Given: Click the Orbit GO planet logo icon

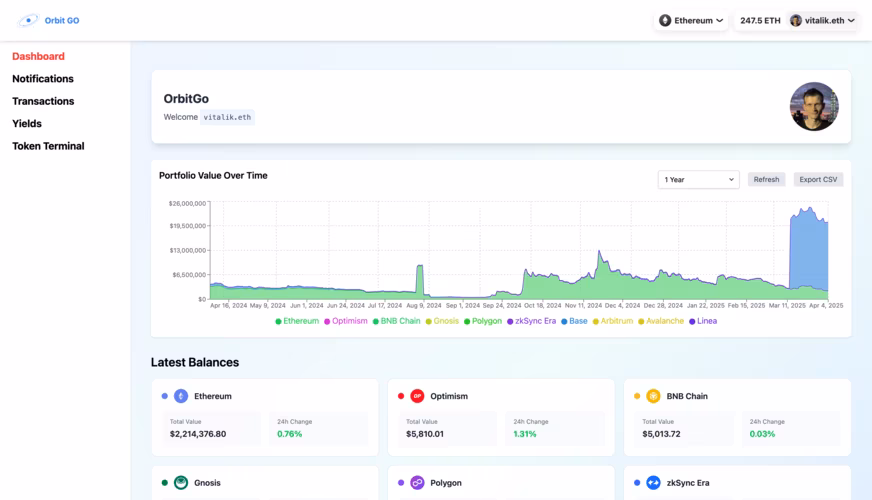Looking at the screenshot, I should pyautogui.click(x=28, y=21).
